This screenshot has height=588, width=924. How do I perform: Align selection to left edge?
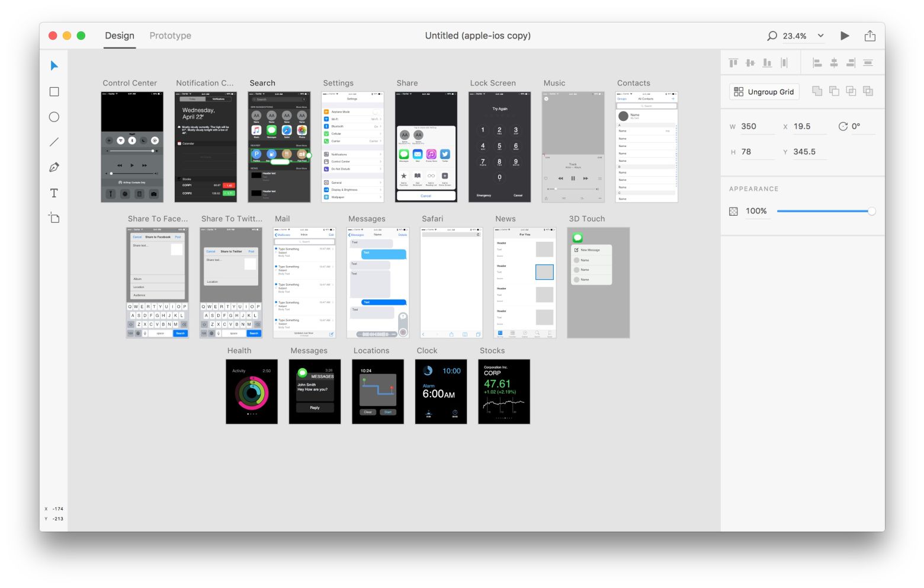817,63
